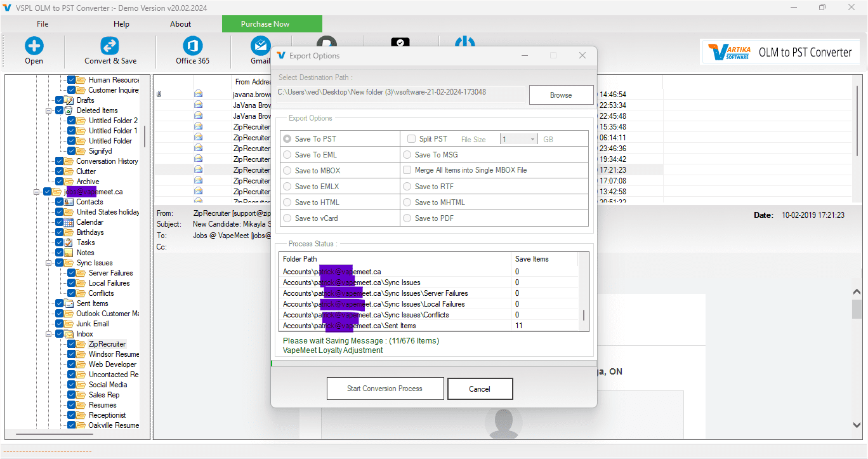Click the Browse button
This screenshot has width=868, height=459.
coord(561,95)
